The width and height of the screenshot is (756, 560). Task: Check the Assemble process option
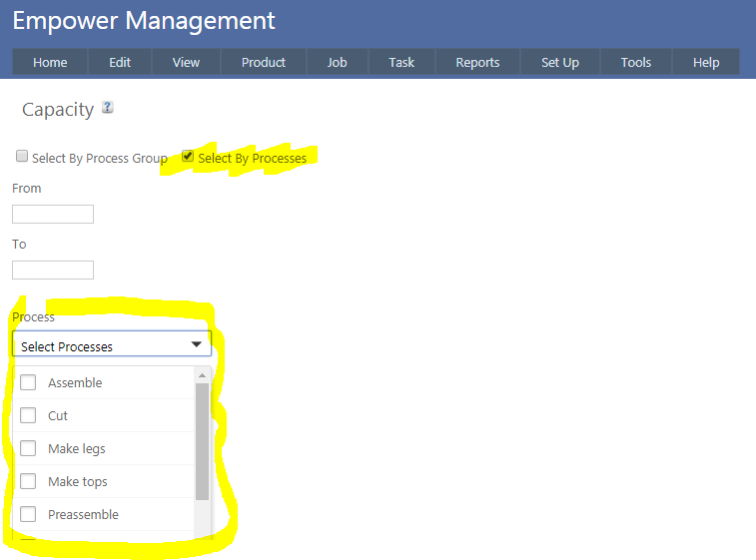[x=28, y=382]
